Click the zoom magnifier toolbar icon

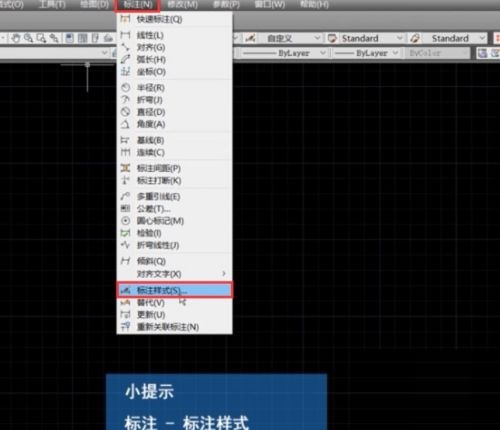pos(29,38)
